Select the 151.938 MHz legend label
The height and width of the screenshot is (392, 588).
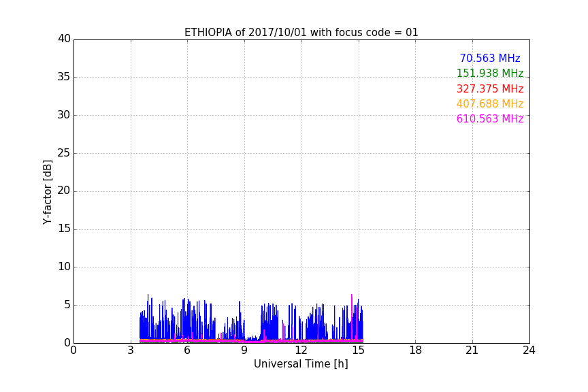pyautogui.click(x=490, y=73)
